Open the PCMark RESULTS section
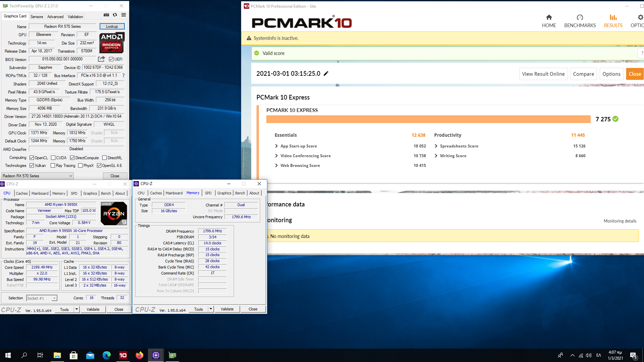 tap(613, 21)
